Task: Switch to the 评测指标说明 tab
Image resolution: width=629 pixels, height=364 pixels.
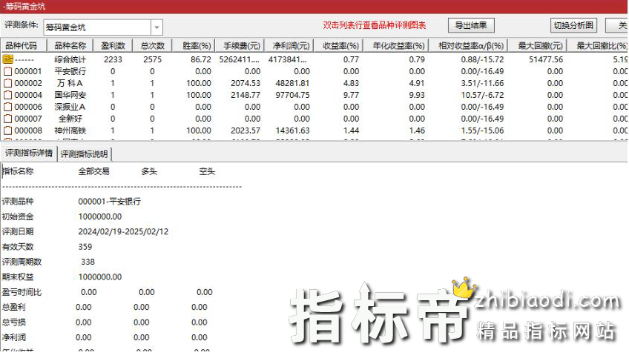Action: (x=85, y=154)
